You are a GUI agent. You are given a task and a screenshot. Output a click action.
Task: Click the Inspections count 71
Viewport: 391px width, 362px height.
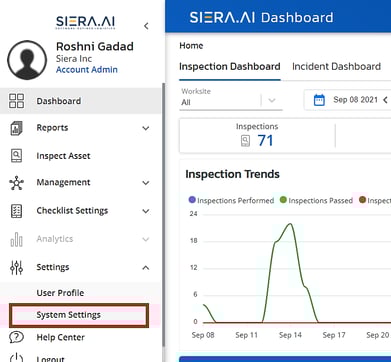265,141
